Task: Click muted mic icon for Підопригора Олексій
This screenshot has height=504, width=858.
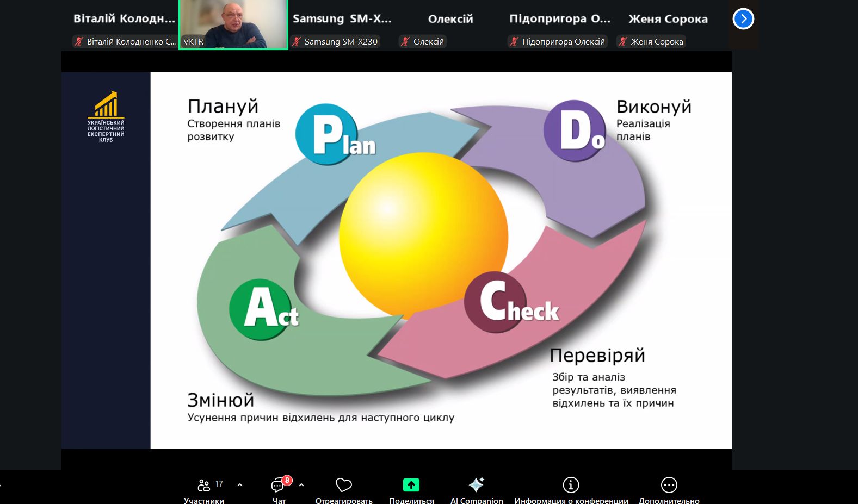Action: [x=515, y=42]
